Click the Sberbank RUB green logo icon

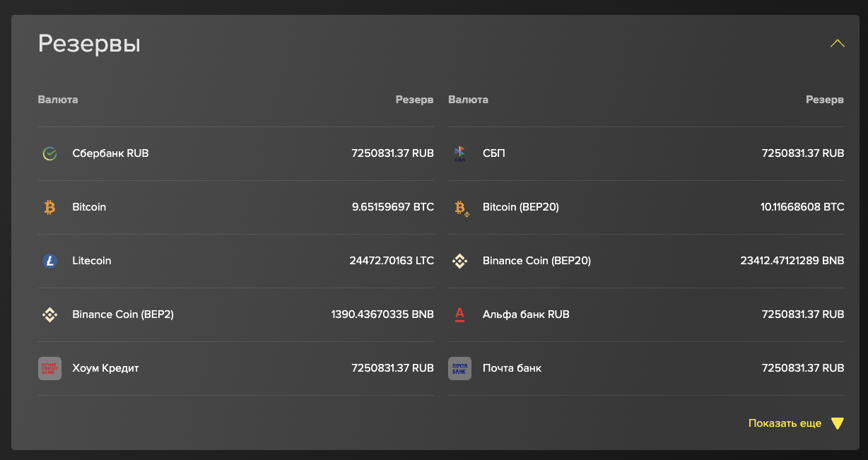[x=49, y=153]
